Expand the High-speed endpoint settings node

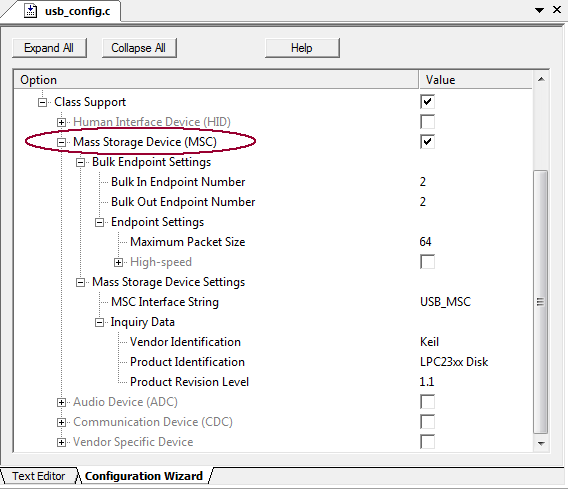click(x=118, y=262)
